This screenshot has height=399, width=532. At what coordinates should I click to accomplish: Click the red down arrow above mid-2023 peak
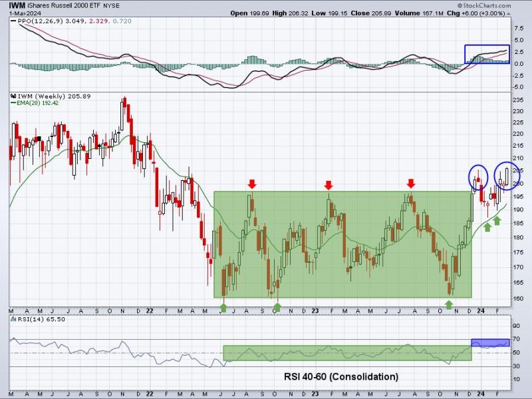(411, 184)
